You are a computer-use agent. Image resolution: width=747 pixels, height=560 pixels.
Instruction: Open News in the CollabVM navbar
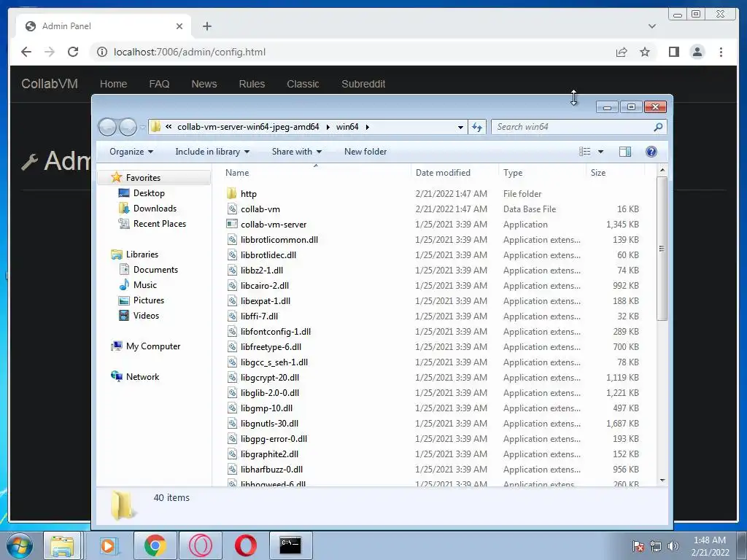coord(204,84)
